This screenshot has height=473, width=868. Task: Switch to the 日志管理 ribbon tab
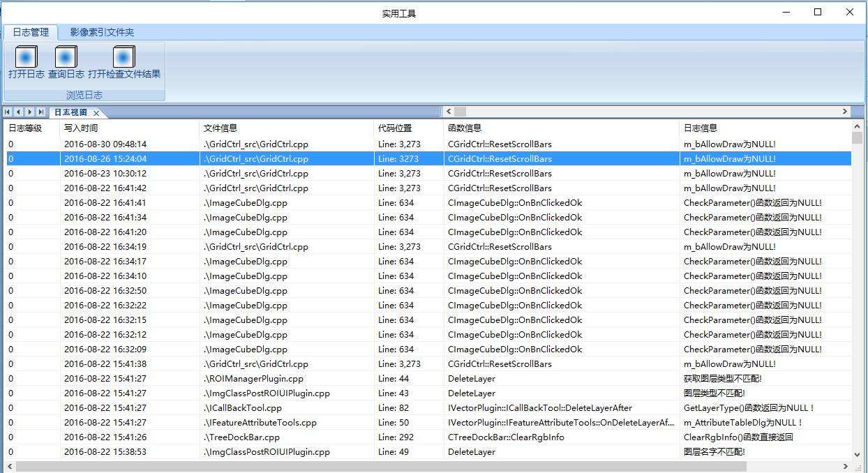[x=31, y=32]
